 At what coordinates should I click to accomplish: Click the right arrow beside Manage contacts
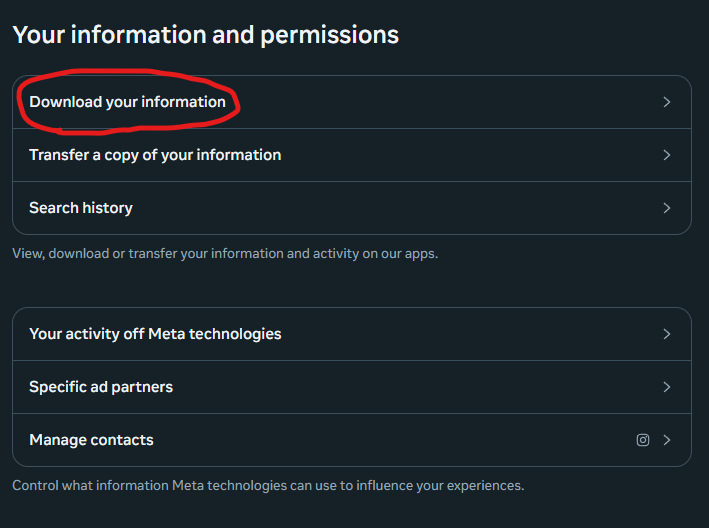pyautogui.click(x=667, y=440)
